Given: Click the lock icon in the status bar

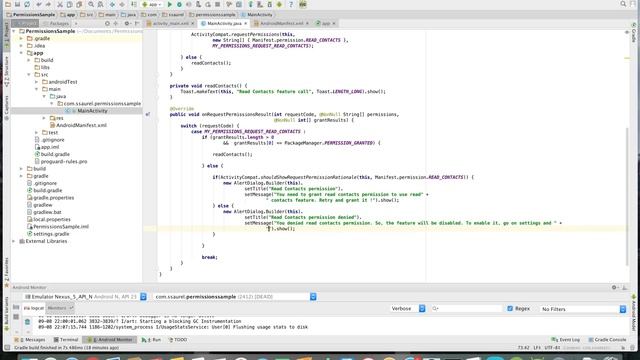Looking at the screenshot, I should 623,348.
